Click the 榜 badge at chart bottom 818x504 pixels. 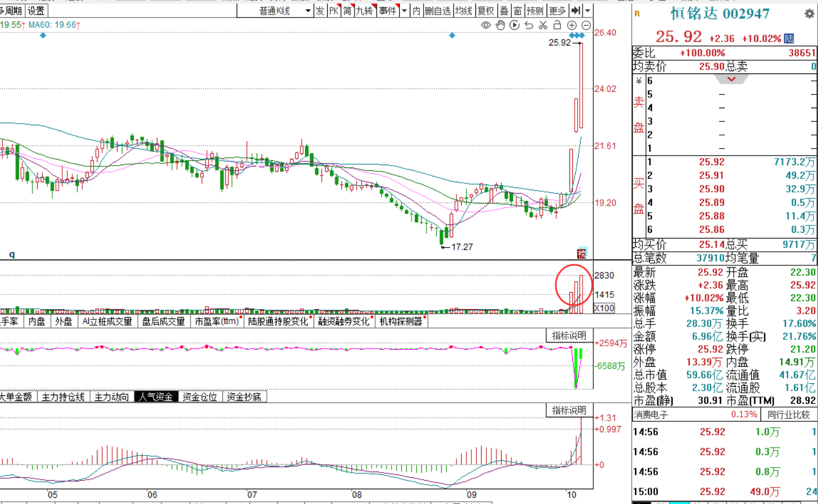pyautogui.click(x=581, y=253)
